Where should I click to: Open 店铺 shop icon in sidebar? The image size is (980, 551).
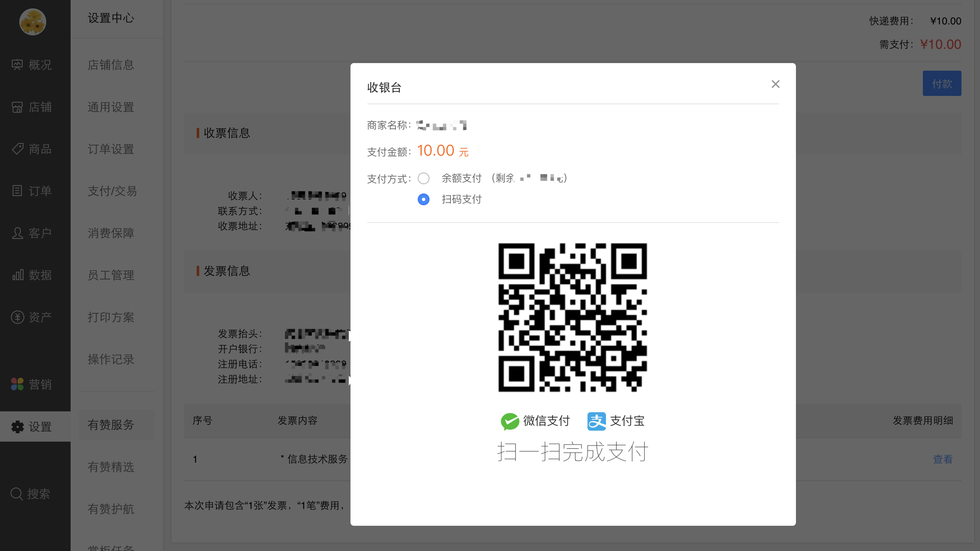click(17, 107)
